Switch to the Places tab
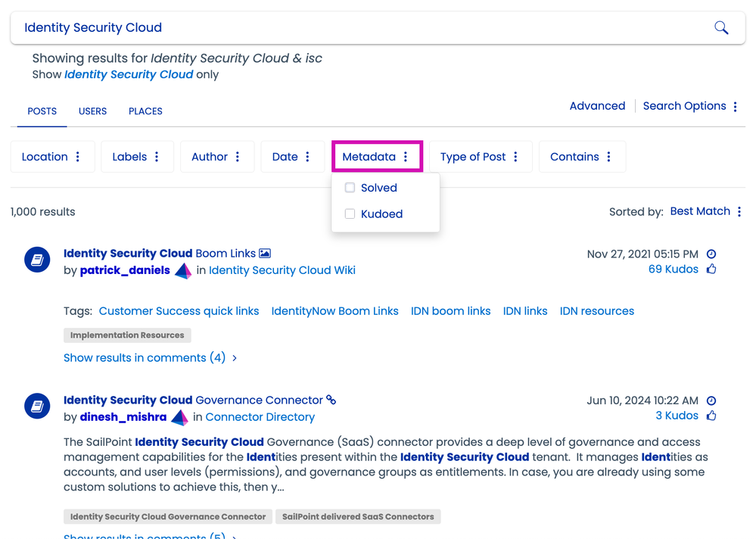This screenshot has width=756, height=539. pyautogui.click(x=145, y=111)
